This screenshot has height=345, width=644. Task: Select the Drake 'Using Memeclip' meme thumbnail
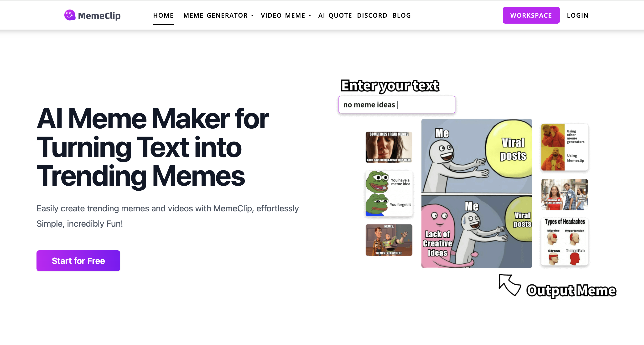(x=564, y=147)
